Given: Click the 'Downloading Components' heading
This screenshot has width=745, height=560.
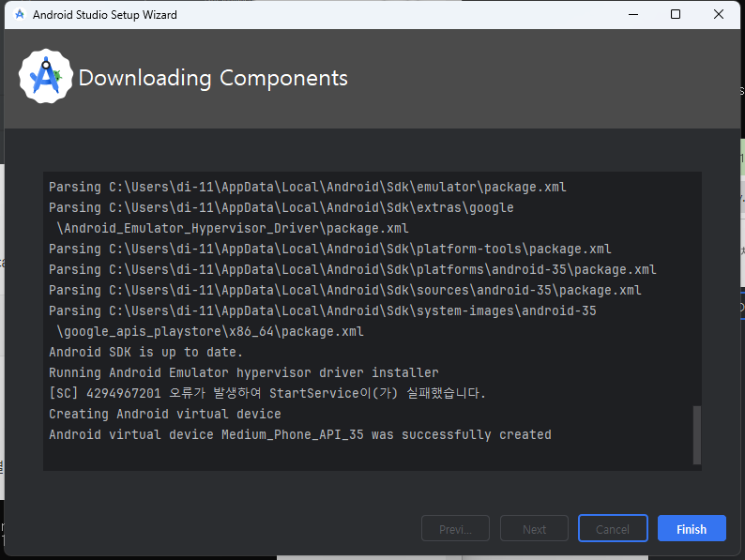Looking at the screenshot, I should pos(213,79).
